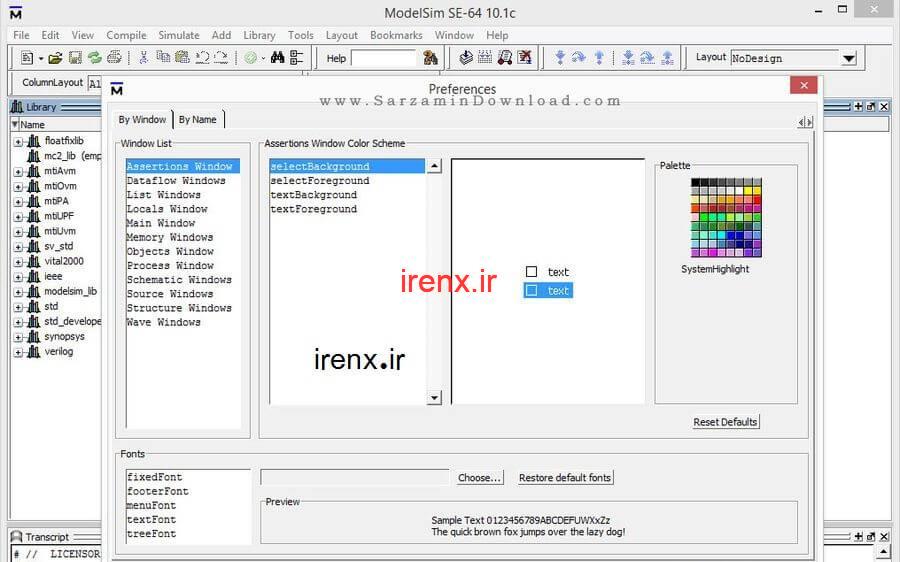The width and height of the screenshot is (900, 562).
Task: Click the Collapse All tree icon
Action: tap(296, 57)
